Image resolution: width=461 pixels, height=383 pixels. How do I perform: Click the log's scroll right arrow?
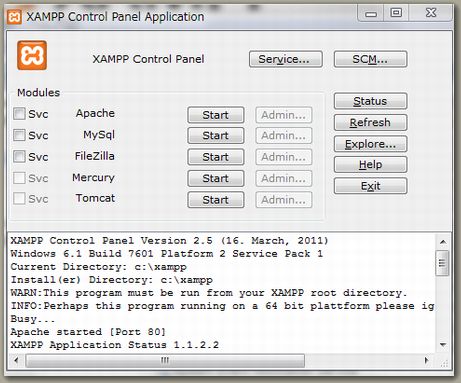click(x=426, y=360)
